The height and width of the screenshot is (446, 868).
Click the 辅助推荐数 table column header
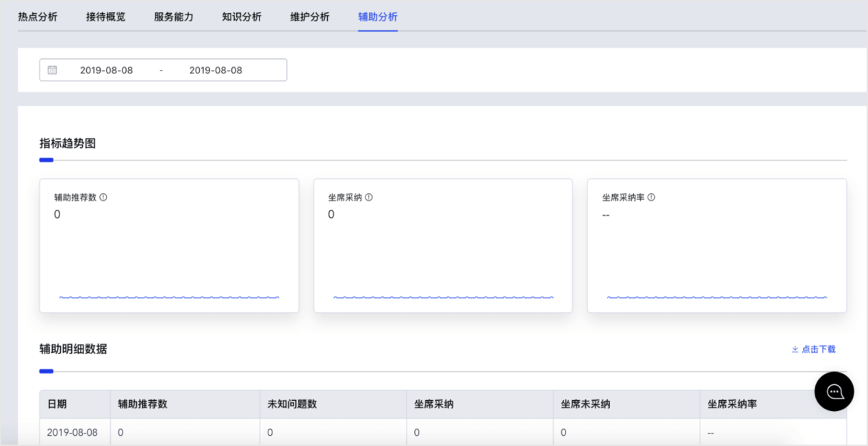click(185, 404)
